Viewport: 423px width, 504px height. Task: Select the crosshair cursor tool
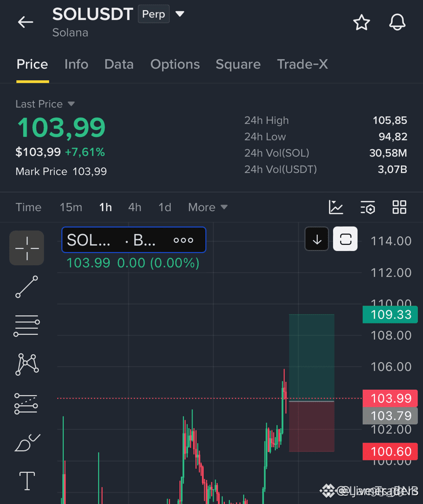[27, 248]
